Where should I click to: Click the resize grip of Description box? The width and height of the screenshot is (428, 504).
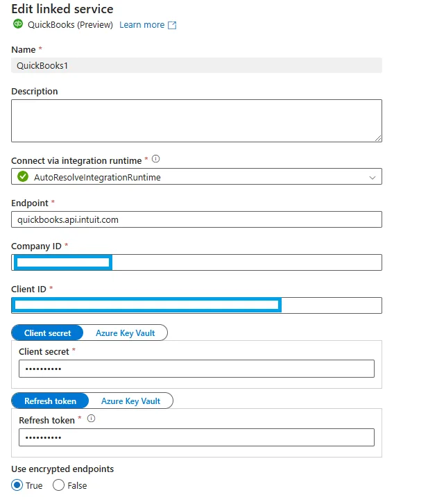tap(378, 138)
